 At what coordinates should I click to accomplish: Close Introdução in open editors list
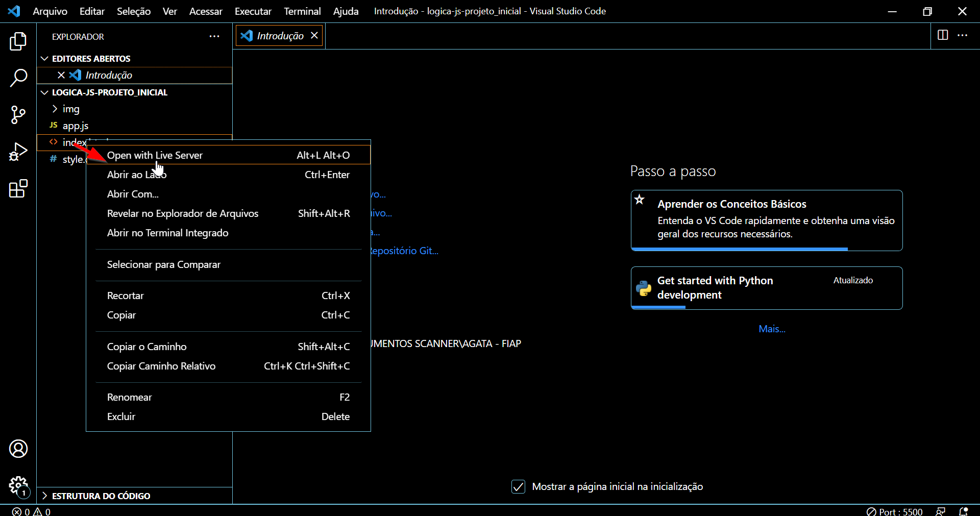tap(61, 75)
